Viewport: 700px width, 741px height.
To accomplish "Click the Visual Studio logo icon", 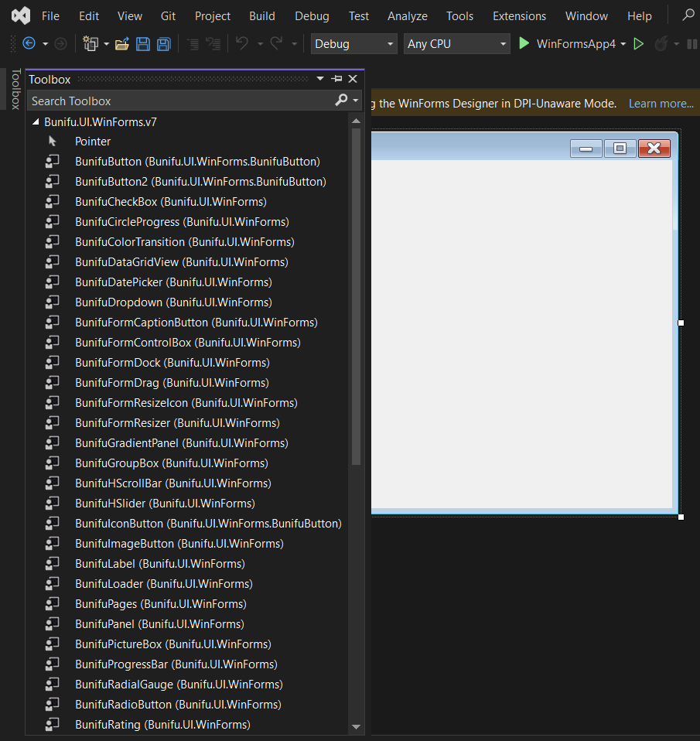I will click(20, 15).
